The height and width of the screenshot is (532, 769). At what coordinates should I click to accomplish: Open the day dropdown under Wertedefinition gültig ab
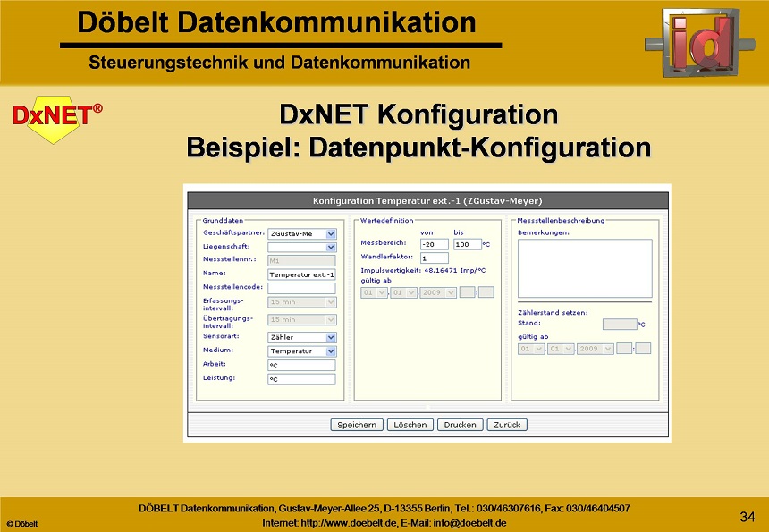point(374,292)
